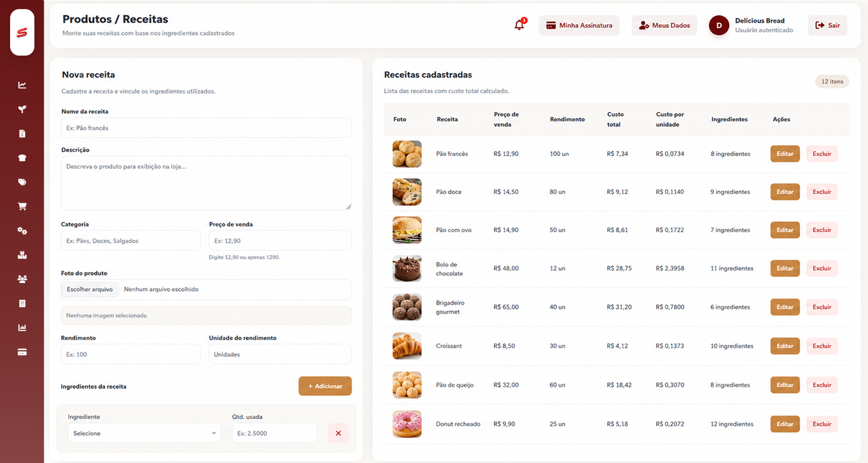Image resolution: width=868 pixels, height=463 pixels.
Task: Focus the Categoria input field
Action: 130,241
